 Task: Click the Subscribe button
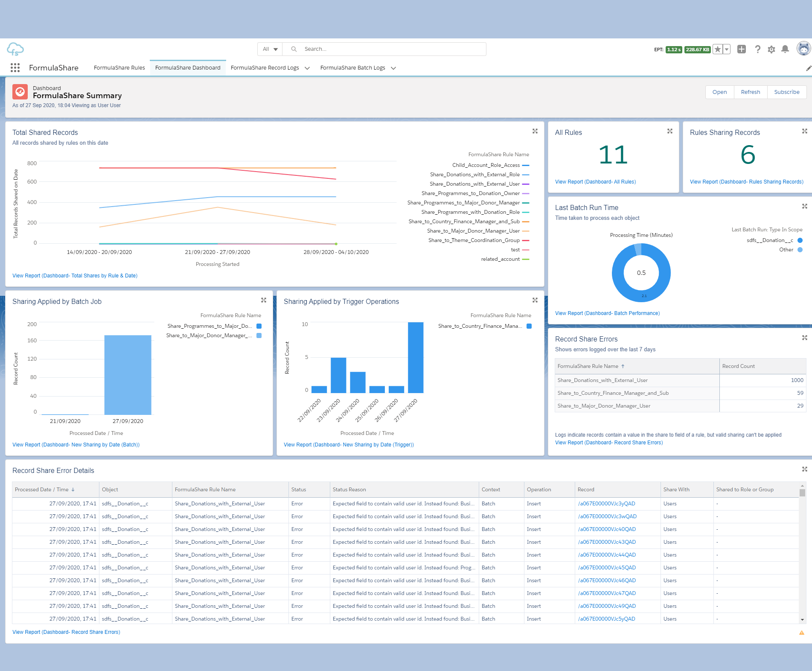(x=786, y=92)
